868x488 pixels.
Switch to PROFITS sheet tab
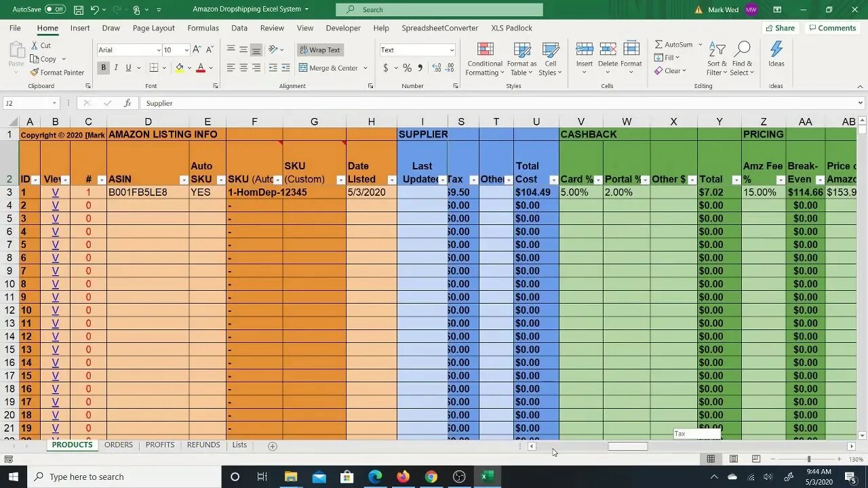click(160, 445)
